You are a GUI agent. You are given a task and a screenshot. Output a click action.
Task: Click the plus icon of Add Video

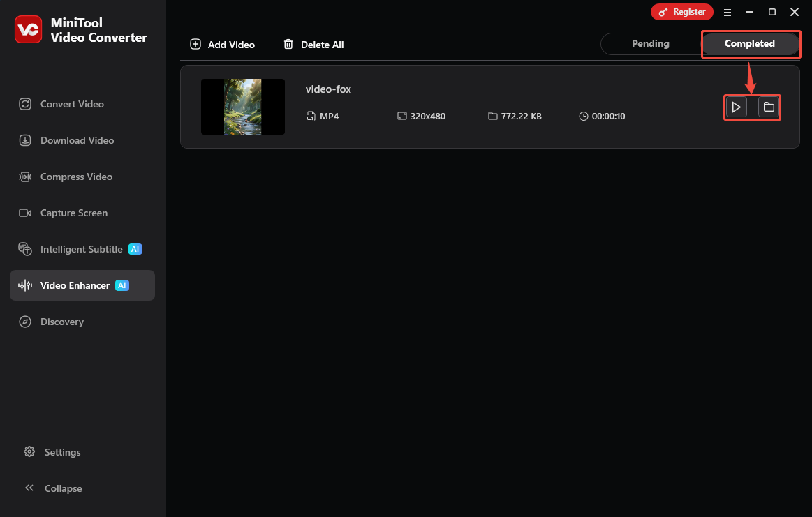tap(195, 44)
